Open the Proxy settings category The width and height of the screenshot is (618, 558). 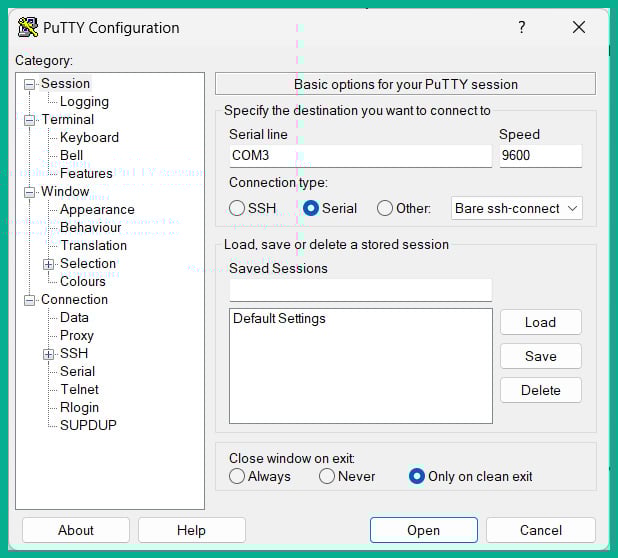(x=76, y=335)
